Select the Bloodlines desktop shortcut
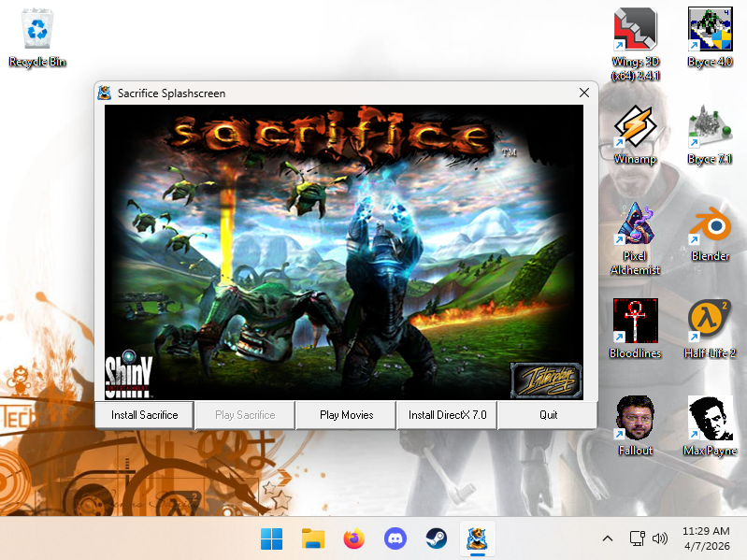This screenshot has height=560, width=747. click(635, 328)
